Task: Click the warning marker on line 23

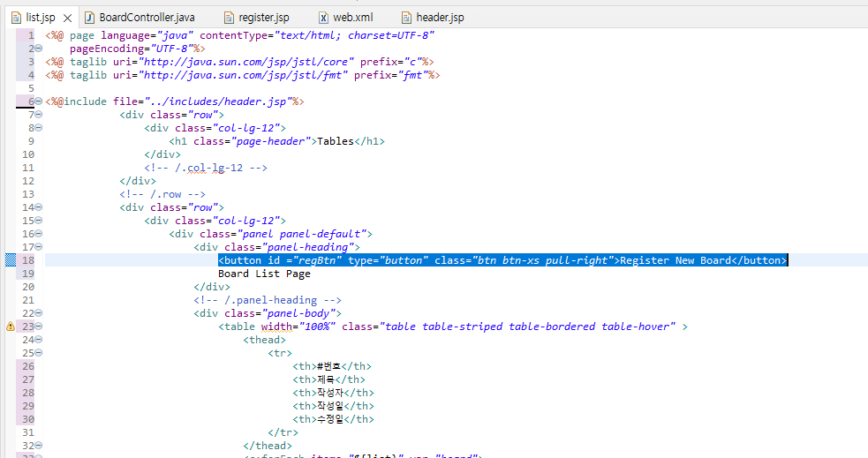Action: pos(10,327)
